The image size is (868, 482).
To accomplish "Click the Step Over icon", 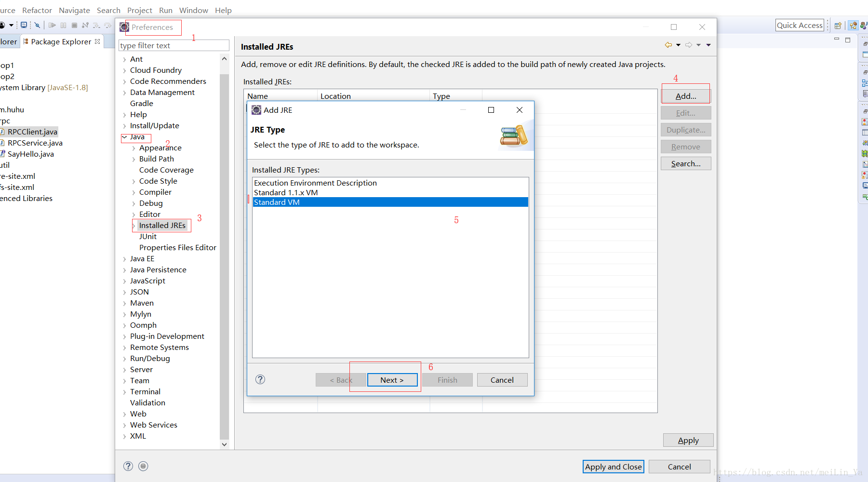I will point(107,25).
